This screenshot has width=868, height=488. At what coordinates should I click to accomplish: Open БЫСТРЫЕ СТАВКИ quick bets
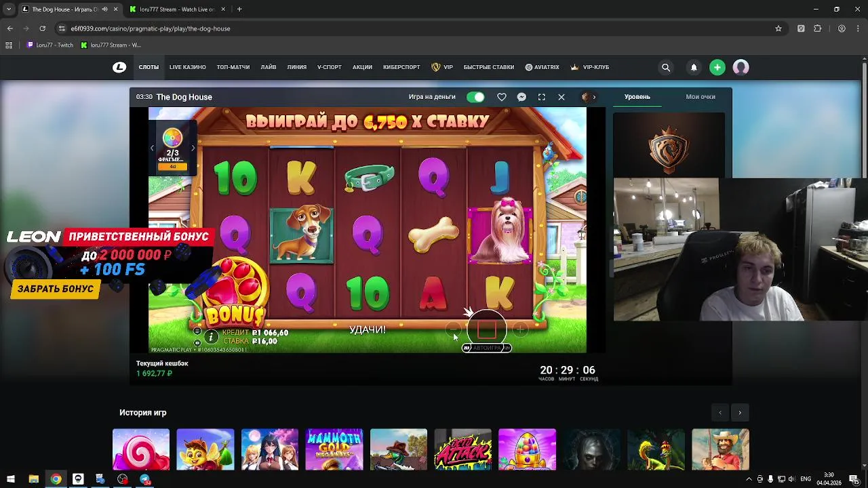489,67
